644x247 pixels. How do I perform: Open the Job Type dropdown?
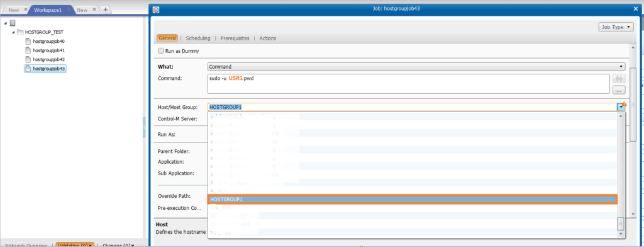click(616, 26)
